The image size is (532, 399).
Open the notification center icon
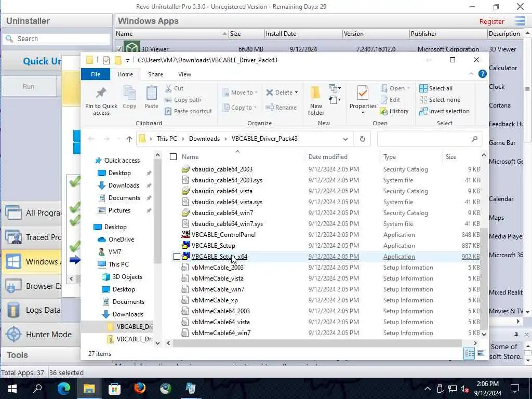(x=515, y=388)
